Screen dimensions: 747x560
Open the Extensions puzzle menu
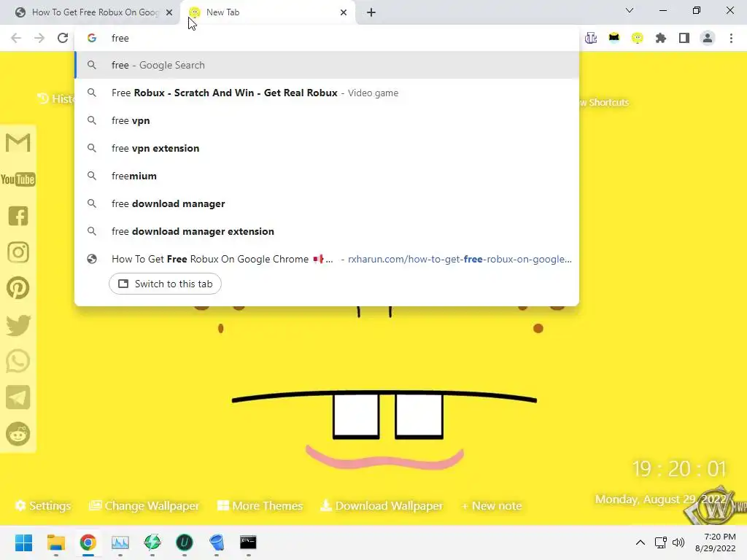tap(661, 38)
